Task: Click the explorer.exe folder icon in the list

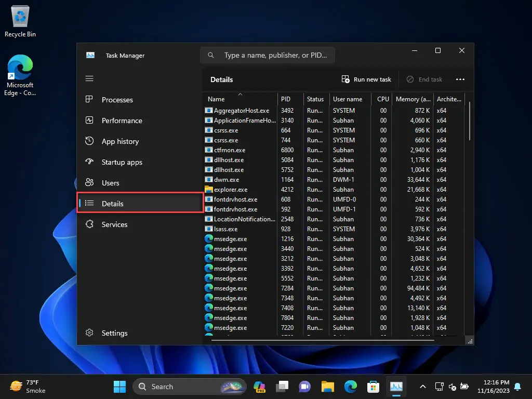Action: 209,189
